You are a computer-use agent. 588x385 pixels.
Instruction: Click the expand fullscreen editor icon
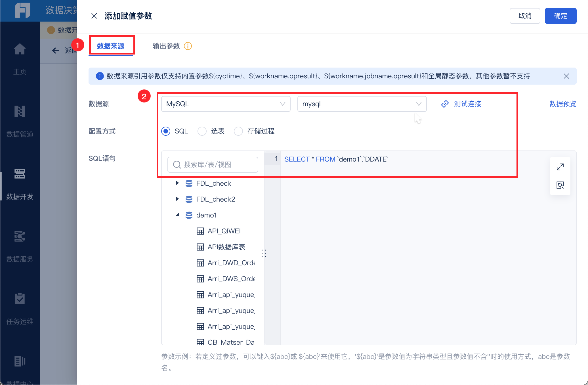(560, 167)
